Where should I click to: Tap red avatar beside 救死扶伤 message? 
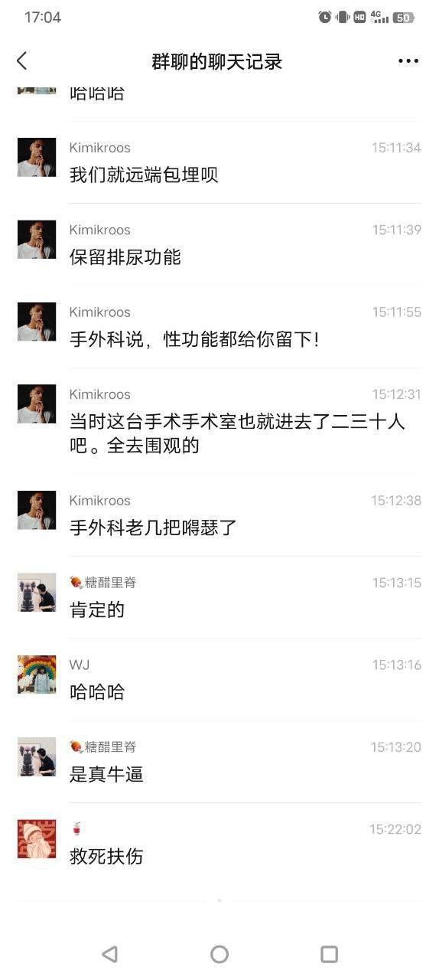click(x=37, y=839)
